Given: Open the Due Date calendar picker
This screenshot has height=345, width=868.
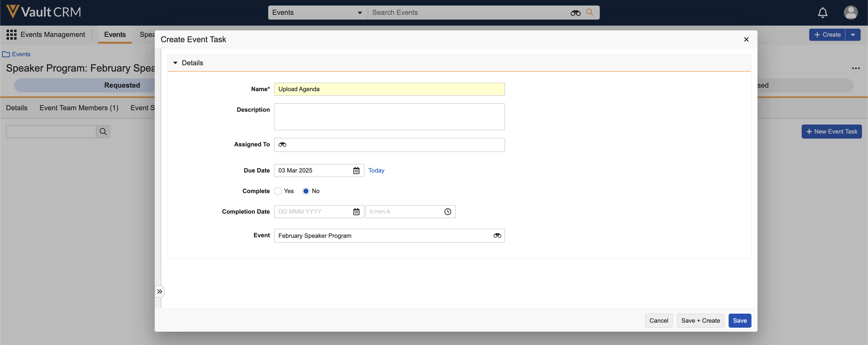Looking at the screenshot, I should [356, 170].
